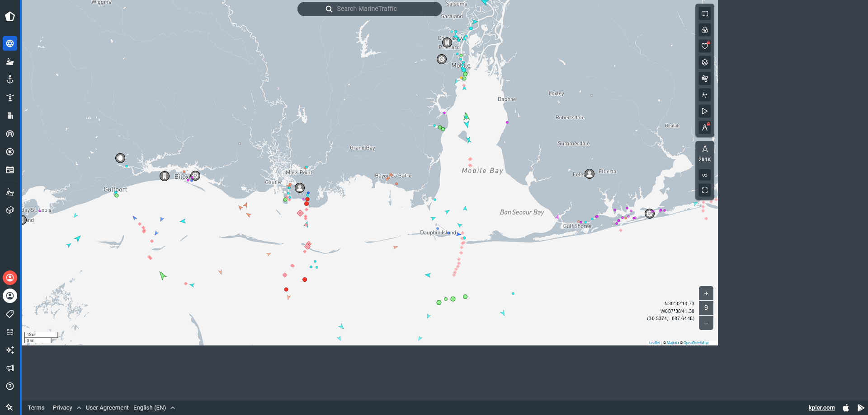This screenshot has width=868, height=415.
Task: Open the help question mark icon
Action: coord(10,386)
